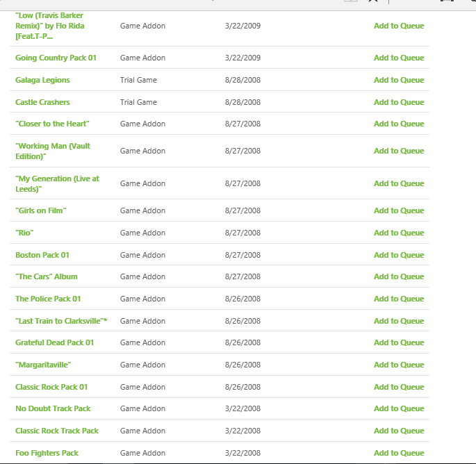Add "Rio" to queue

pyautogui.click(x=399, y=233)
